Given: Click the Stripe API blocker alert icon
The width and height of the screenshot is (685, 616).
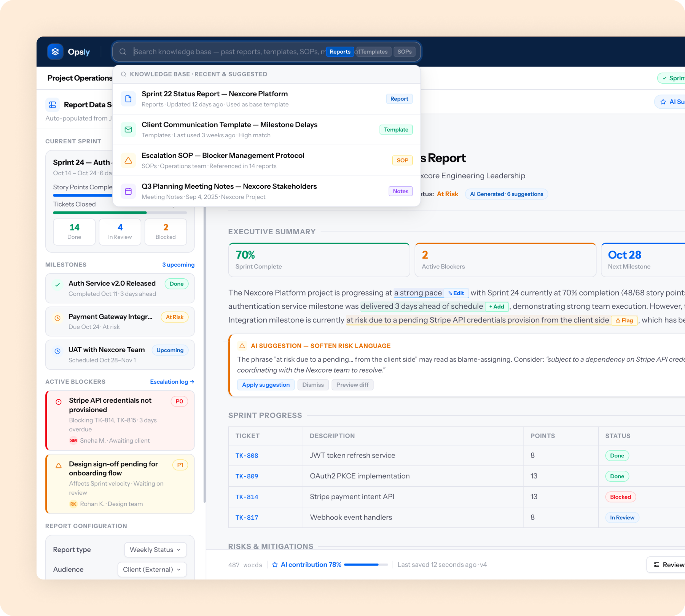Looking at the screenshot, I should point(59,402).
